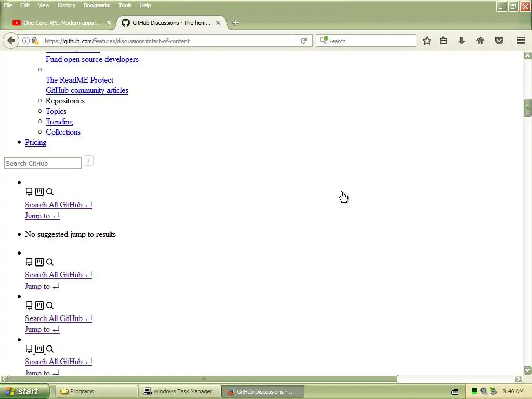
Task: Open the Windows start menu
Action: coord(25,391)
